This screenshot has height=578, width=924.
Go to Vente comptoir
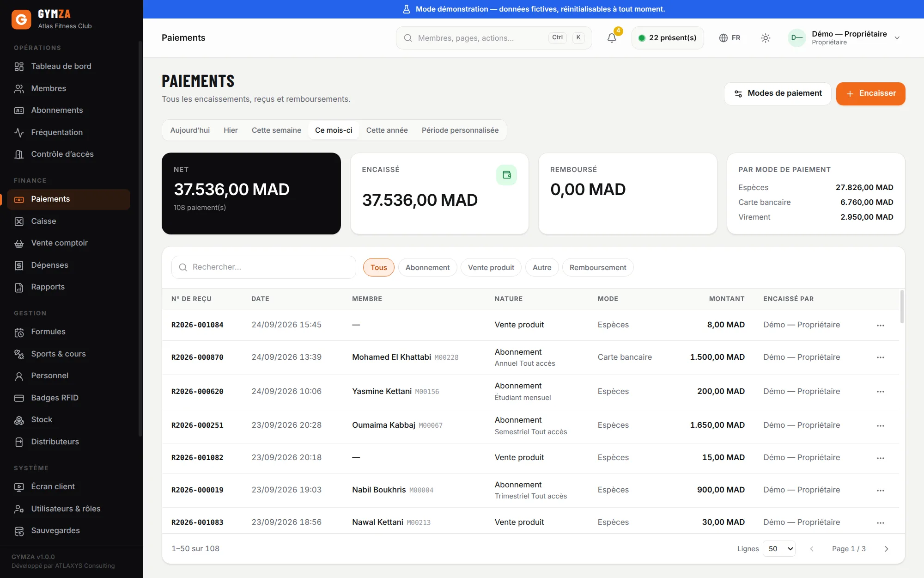[x=68, y=243]
